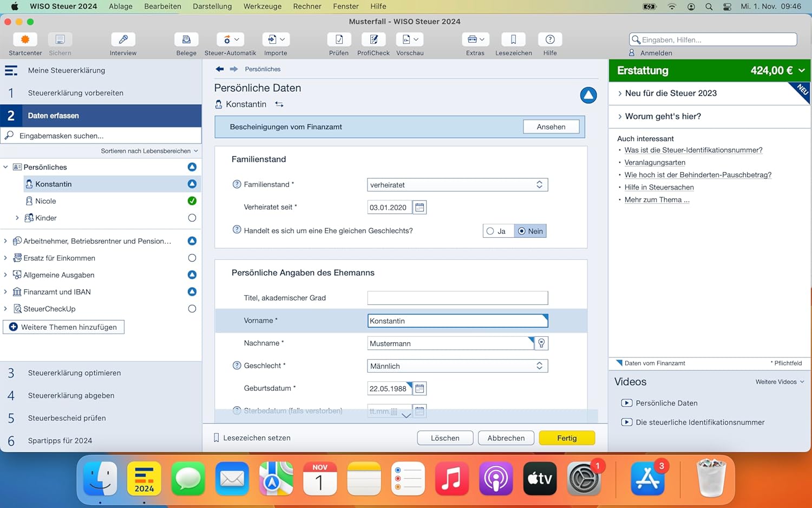Open the Vorschau preview dropdown

click(410, 40)
